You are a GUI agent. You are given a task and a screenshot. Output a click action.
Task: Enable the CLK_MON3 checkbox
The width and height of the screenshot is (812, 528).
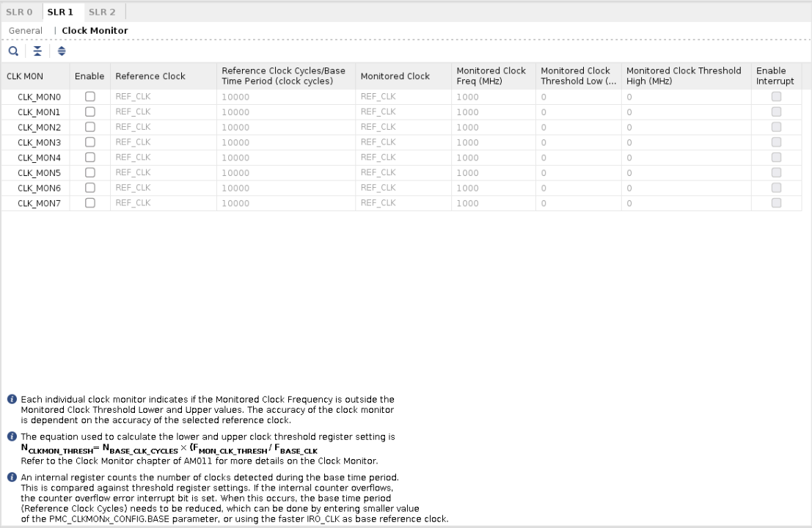coord(90,142)
